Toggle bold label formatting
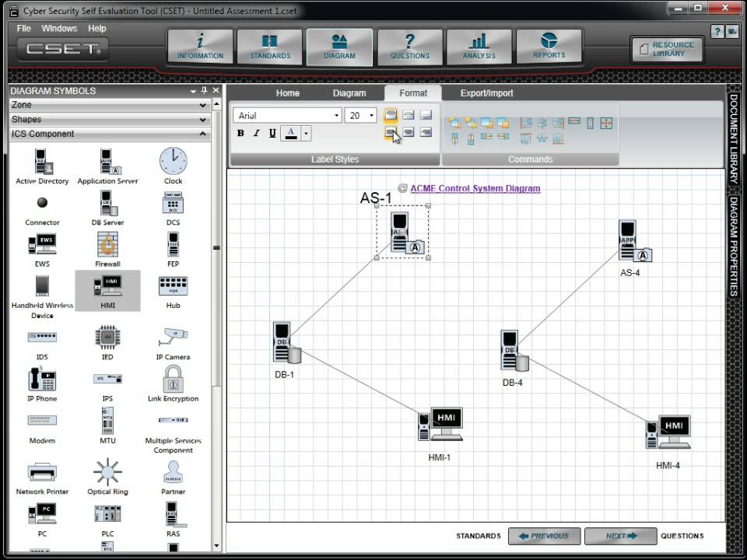 240,133
